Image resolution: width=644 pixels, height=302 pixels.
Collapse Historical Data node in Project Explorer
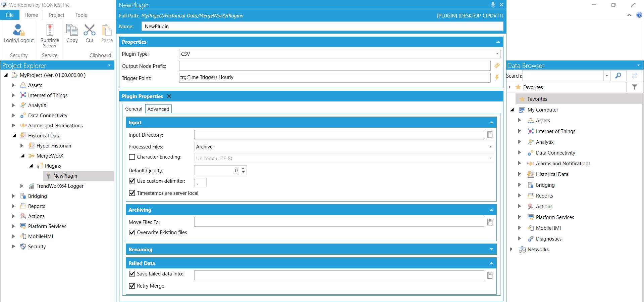[14, 136]
